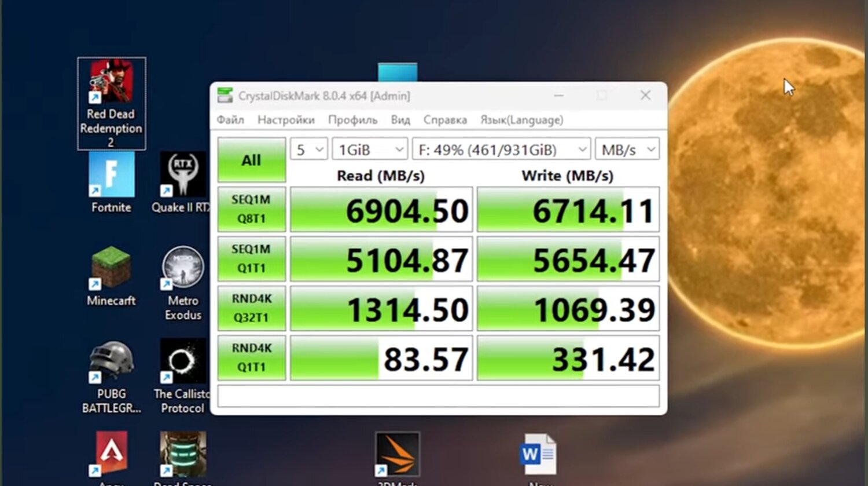The image size is (868, 486).
Task: Open the Настройки menu
Action: click(286, 120)
